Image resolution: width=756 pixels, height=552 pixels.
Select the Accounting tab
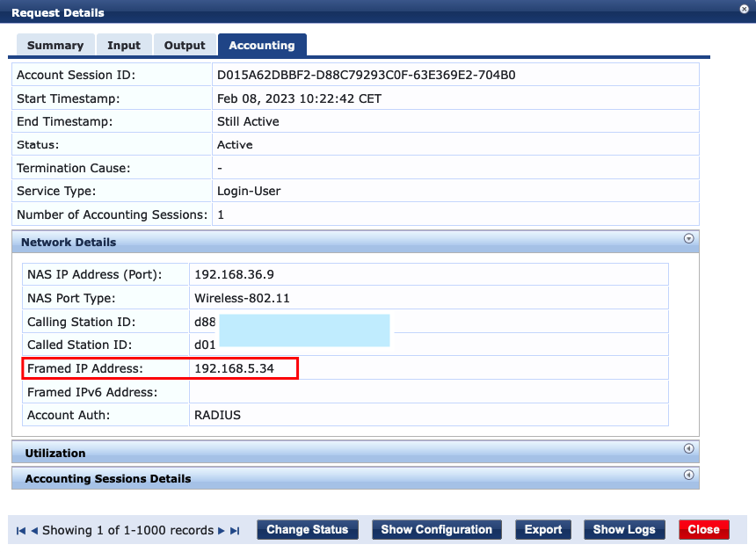click(x=262, y=44)
